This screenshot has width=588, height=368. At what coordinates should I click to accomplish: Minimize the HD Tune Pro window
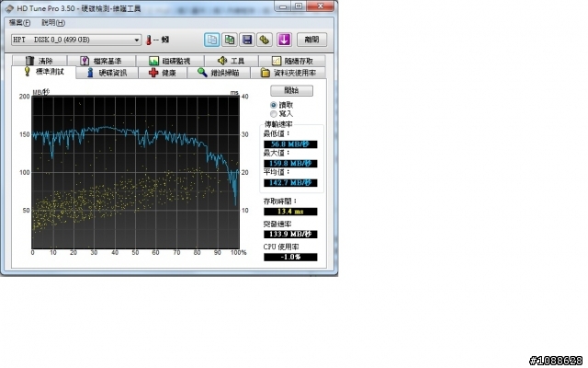(283, 6)
